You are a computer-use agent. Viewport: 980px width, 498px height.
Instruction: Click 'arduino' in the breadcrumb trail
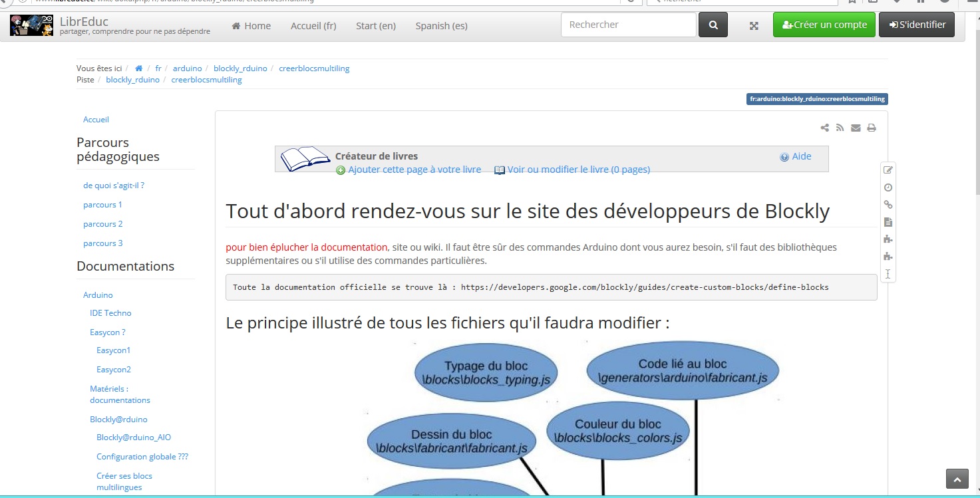pyautogui.click(x=187, y=68)
